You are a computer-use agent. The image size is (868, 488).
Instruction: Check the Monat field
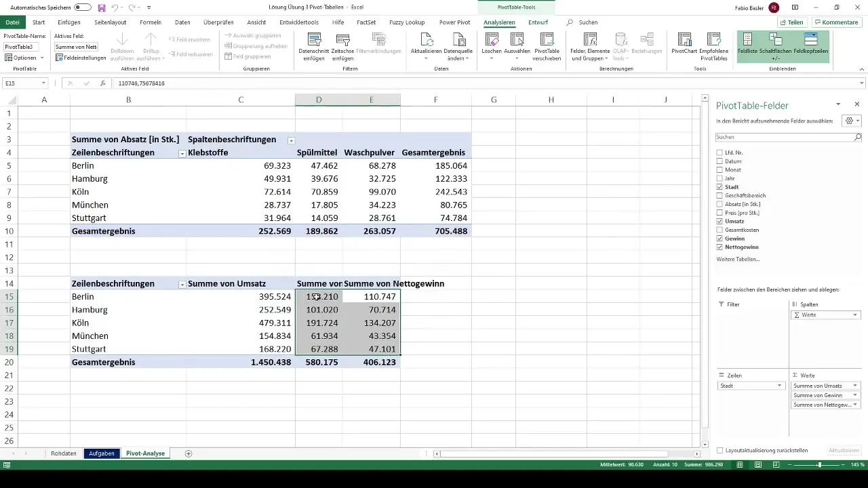point(719,169)
